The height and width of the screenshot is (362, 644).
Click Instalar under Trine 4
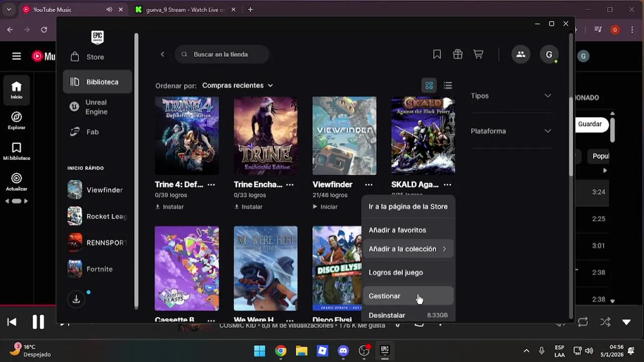click(x=170, y=207)
